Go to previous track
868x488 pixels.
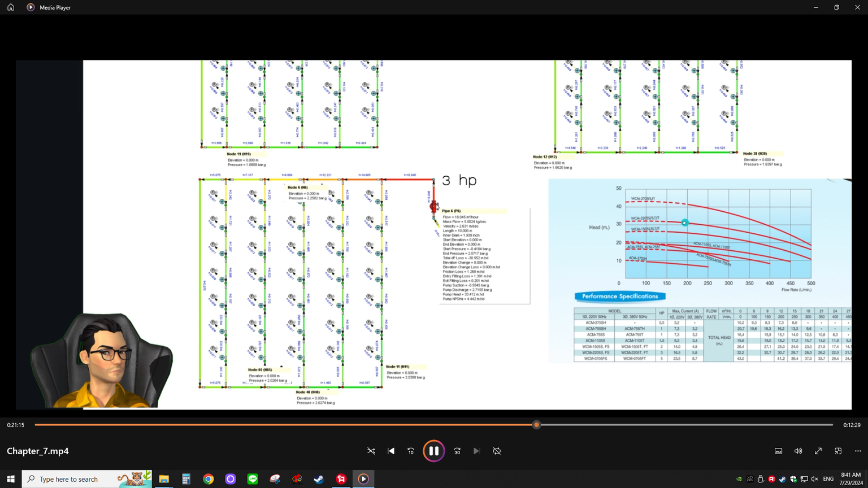[x=391, y=451]
